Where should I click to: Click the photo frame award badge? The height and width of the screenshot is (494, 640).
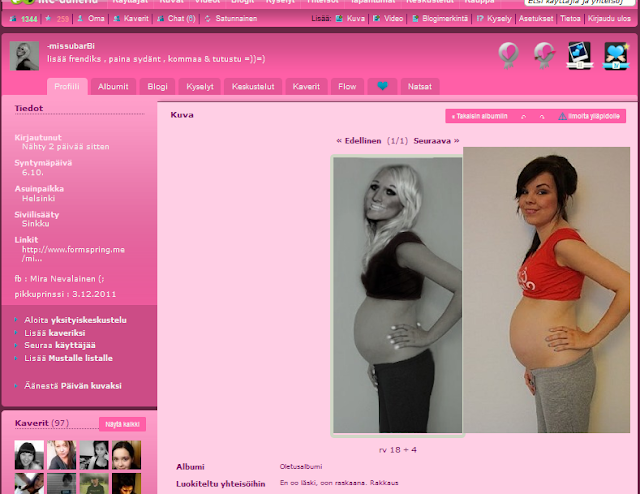click(580, 55)
